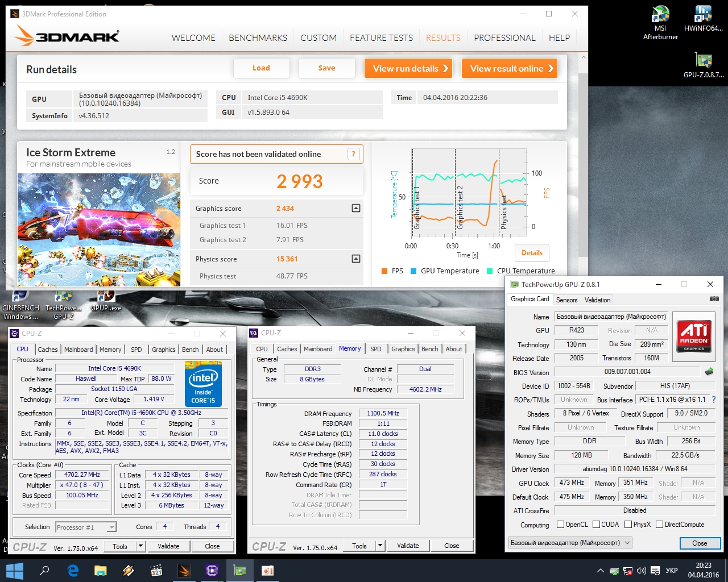This screenshot has width=728, height=582.
Task: Switch to Bench tab in left CPU-Z
Action: click(191, 350)
